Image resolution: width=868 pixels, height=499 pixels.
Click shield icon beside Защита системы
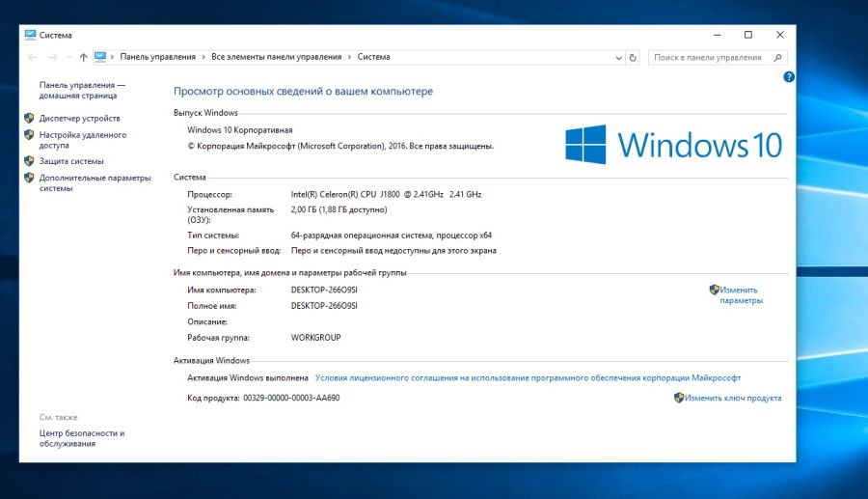29,161
